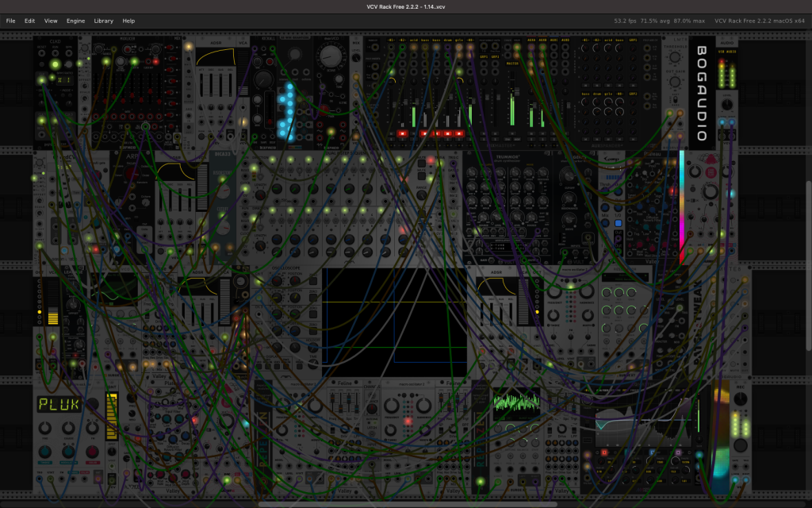
Task: Mute the -08- track on MixMaster
Action: (470, 133)
